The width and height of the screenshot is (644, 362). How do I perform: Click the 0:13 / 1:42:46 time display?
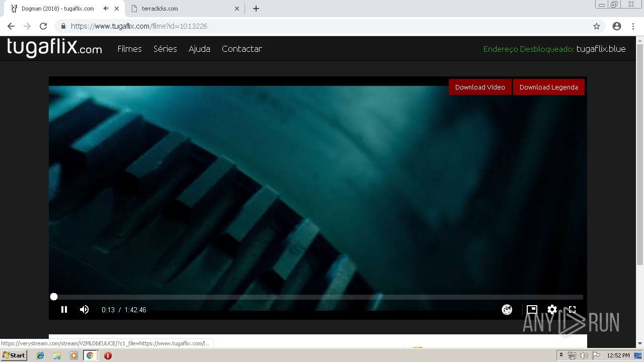coord(124,310)
